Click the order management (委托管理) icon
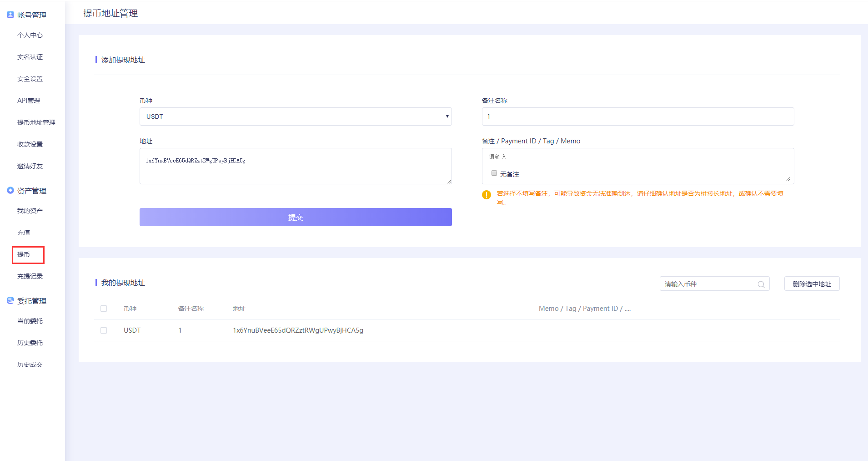Viewport: 868px width, 461px height. tap(10, 300)
